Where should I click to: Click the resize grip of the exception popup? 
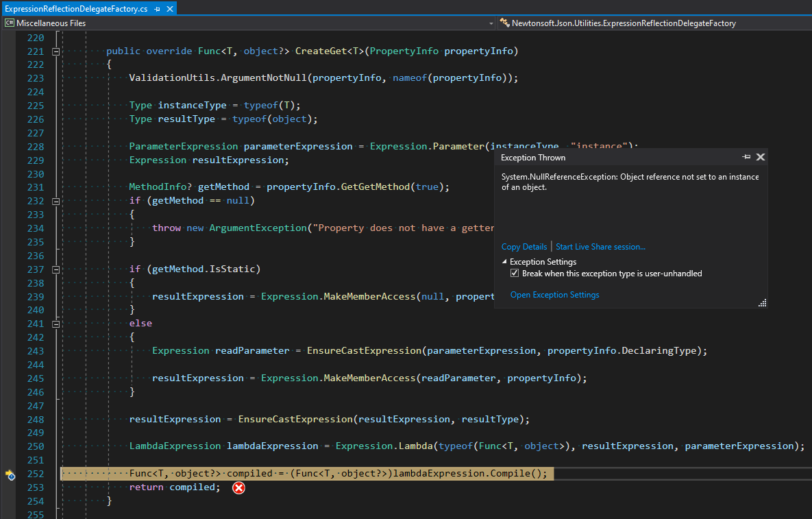tap(763, 303)
